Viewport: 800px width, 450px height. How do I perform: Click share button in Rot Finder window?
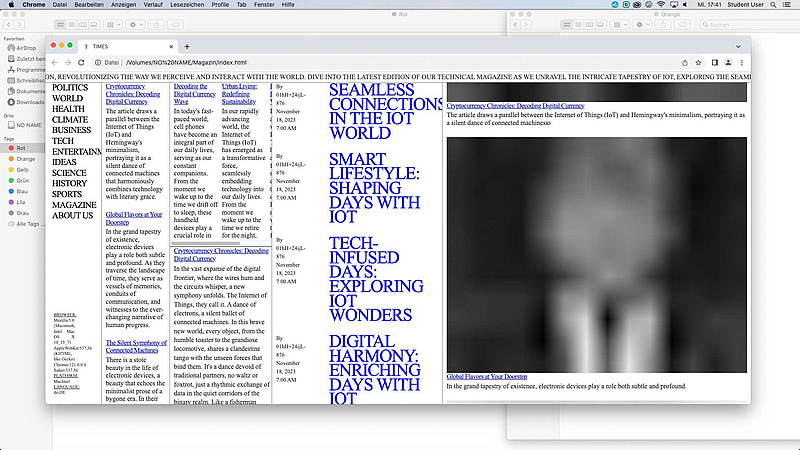point(157,24)
